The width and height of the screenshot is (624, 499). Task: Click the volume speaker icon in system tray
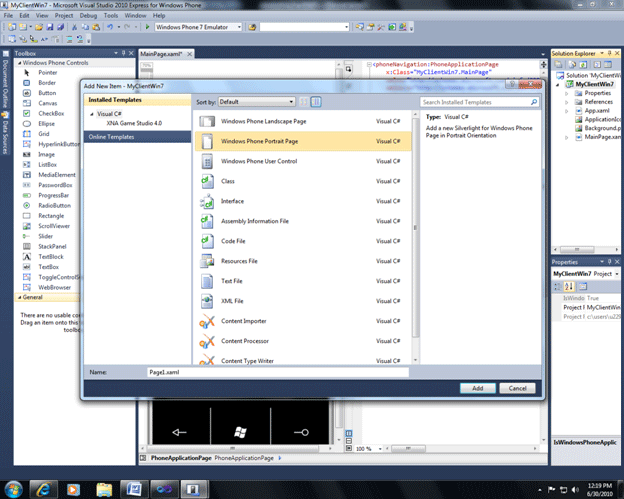[x=575, y=489]
